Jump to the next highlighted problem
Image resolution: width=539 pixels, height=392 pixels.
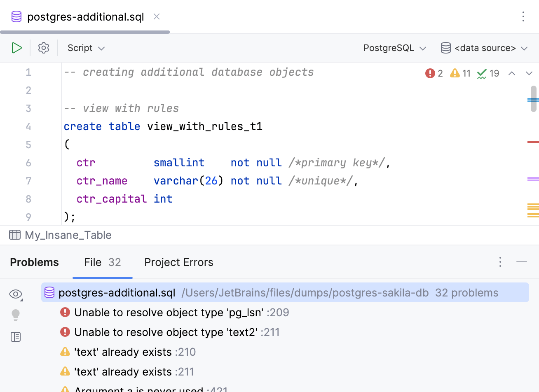tap(529, 73)
